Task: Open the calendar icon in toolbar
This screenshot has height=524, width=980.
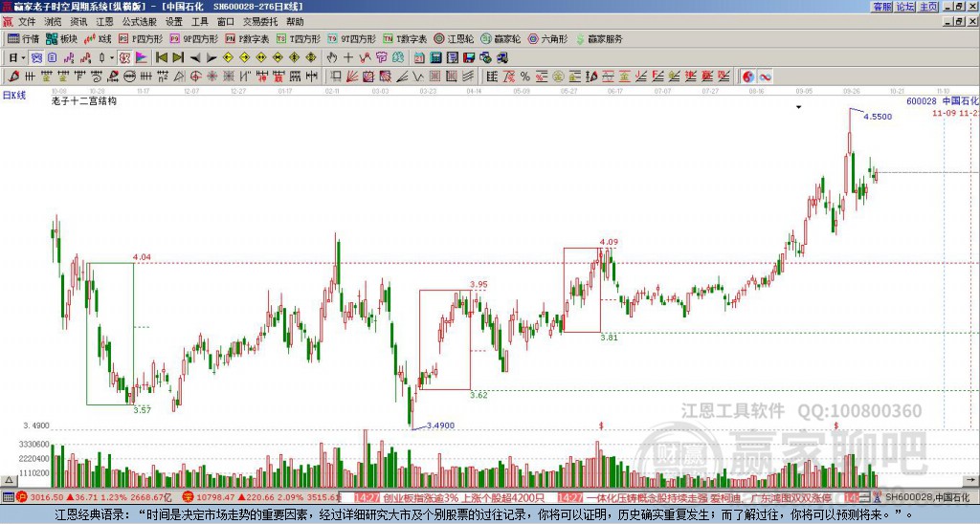Action: [x=419, y=57]
